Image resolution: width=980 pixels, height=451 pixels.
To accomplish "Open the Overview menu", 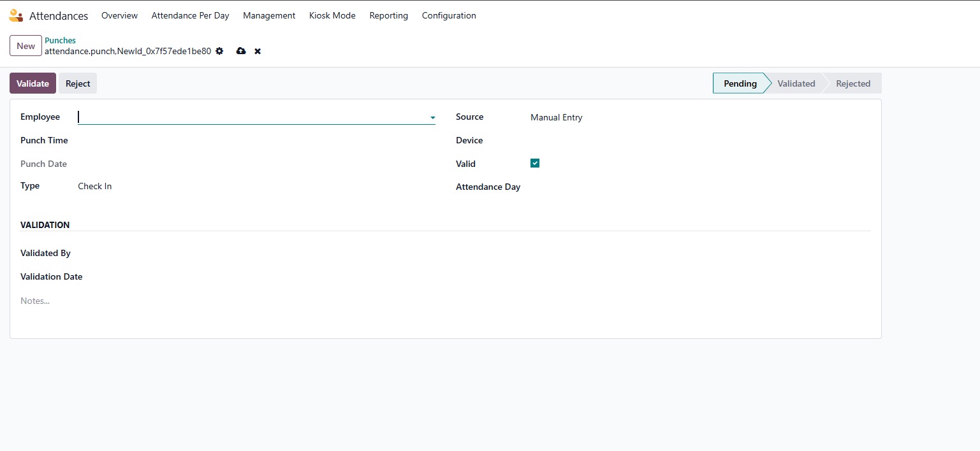I will [x=119, y=15].
